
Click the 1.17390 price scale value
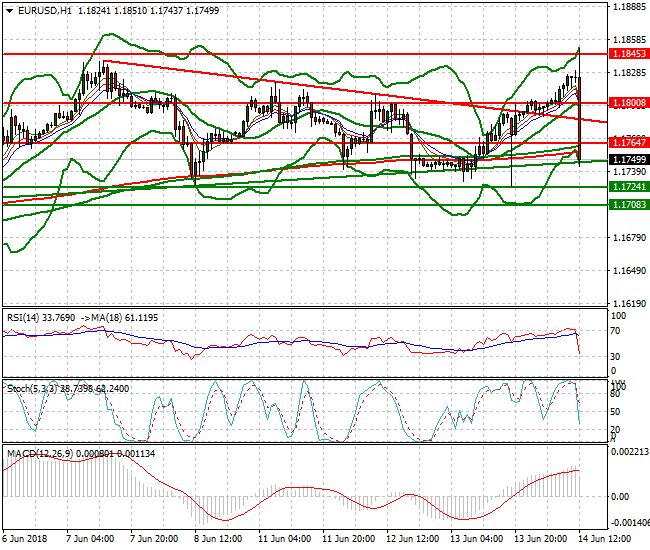point(629,172)
